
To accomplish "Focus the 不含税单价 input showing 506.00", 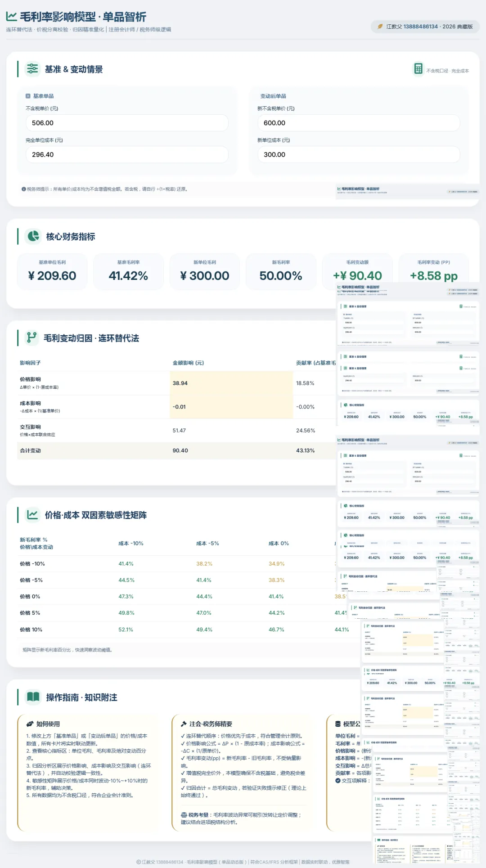I will point(127,123).
